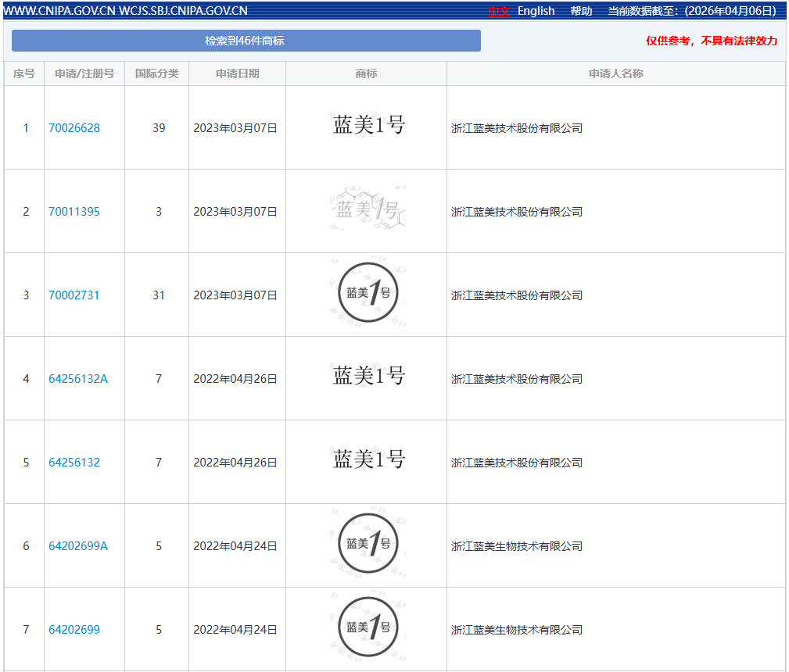View row 7 circular 蓝美1号 logo
The image size is (789, 672).
[368, 626]
